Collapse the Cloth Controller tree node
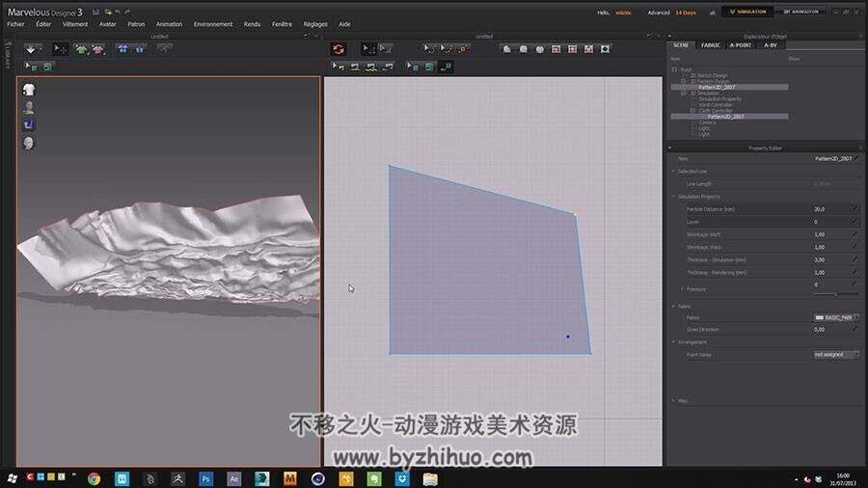 click(692, 111)
